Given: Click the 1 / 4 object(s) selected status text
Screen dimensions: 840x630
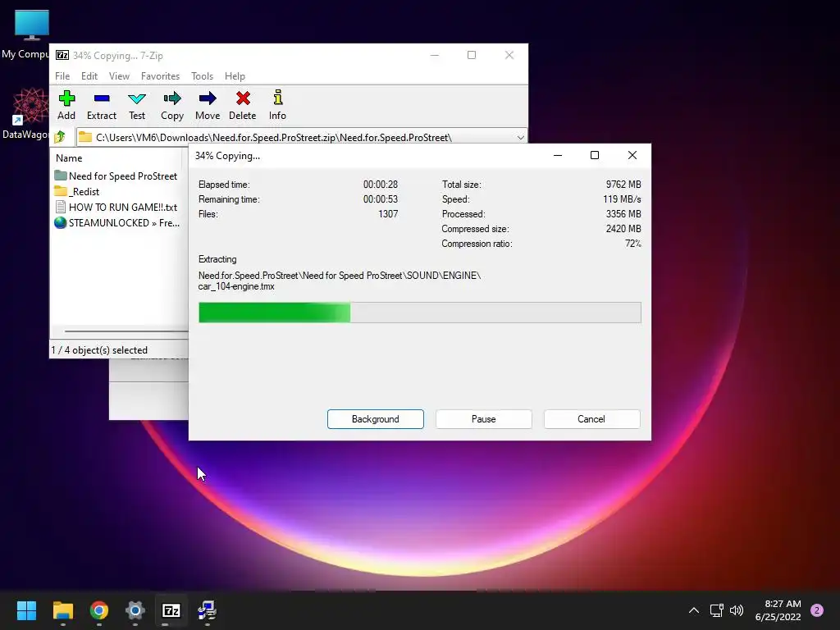Looking at the screenshot, I should 99,349.
